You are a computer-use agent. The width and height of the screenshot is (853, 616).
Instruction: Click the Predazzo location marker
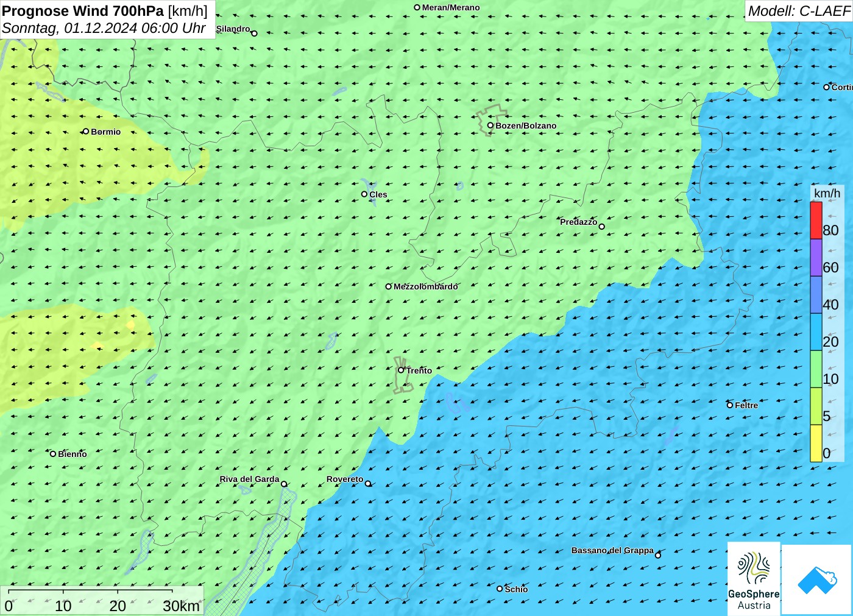[x=601, y=227]
